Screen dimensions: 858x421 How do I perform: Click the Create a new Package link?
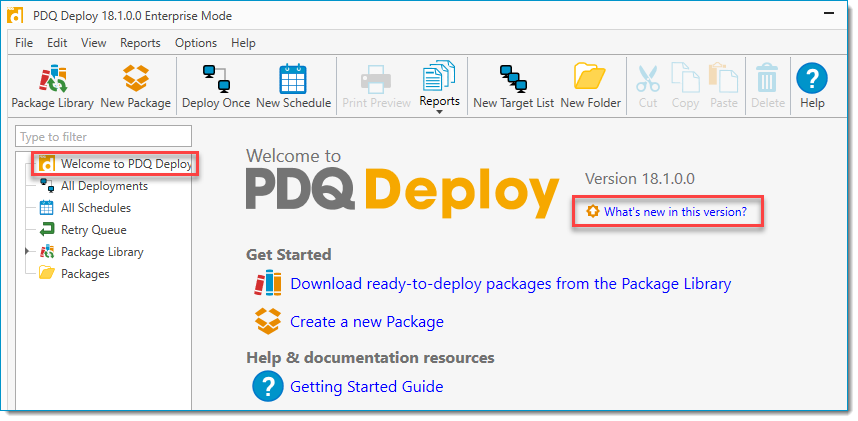(366, 322)
